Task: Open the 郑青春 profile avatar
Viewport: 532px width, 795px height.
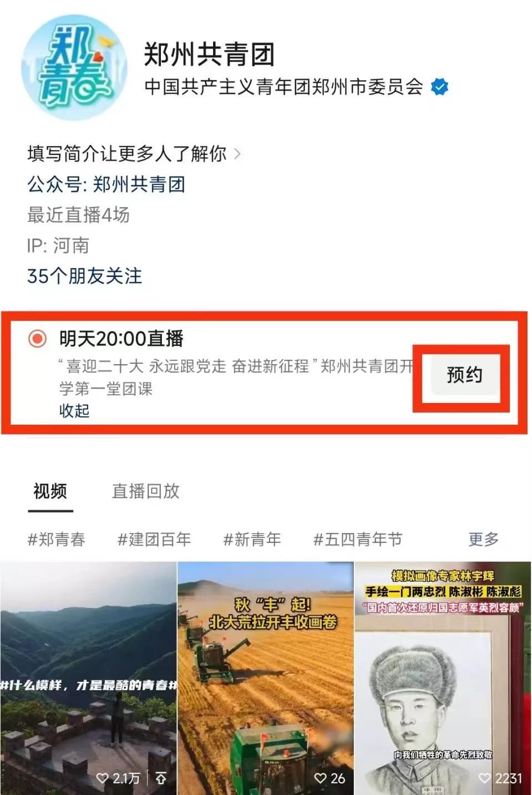Action: (x=74, y=67)
